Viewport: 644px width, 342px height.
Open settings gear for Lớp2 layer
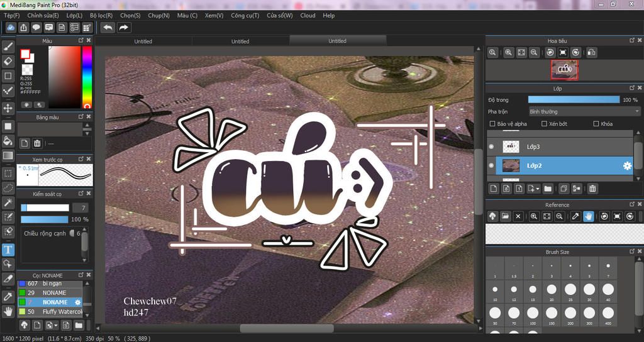tap(627, 165)
